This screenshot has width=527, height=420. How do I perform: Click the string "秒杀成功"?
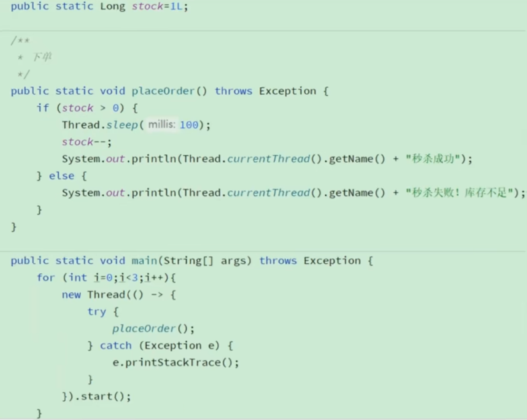coord(433,159)
